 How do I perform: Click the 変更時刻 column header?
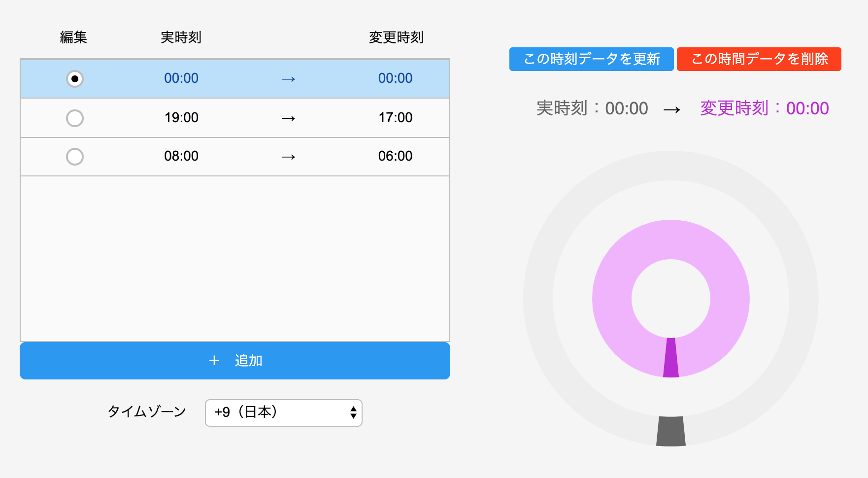click(396, 37)
